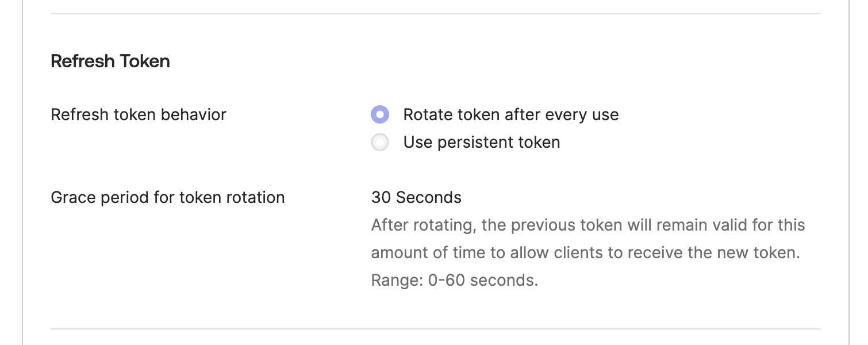The width and height of the screenshot is (868, 345).
Task: Click the word "persistent" in the second radio option
Action: 473,142
